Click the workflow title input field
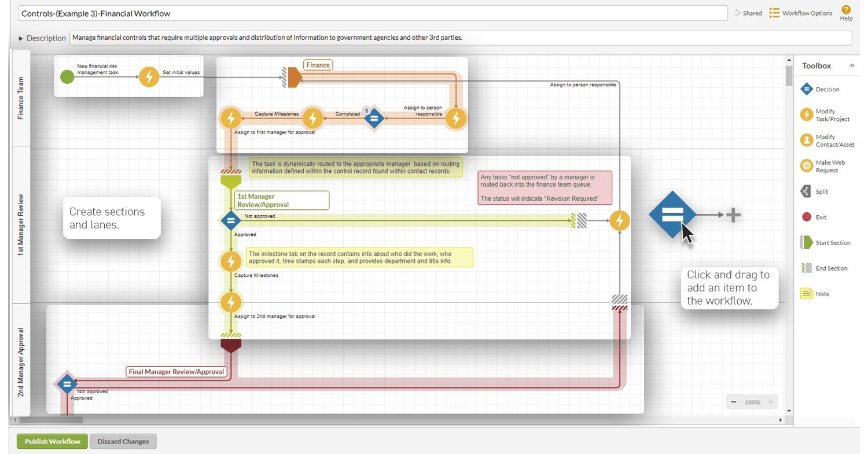The image size is (868, 454). [231, 13]
